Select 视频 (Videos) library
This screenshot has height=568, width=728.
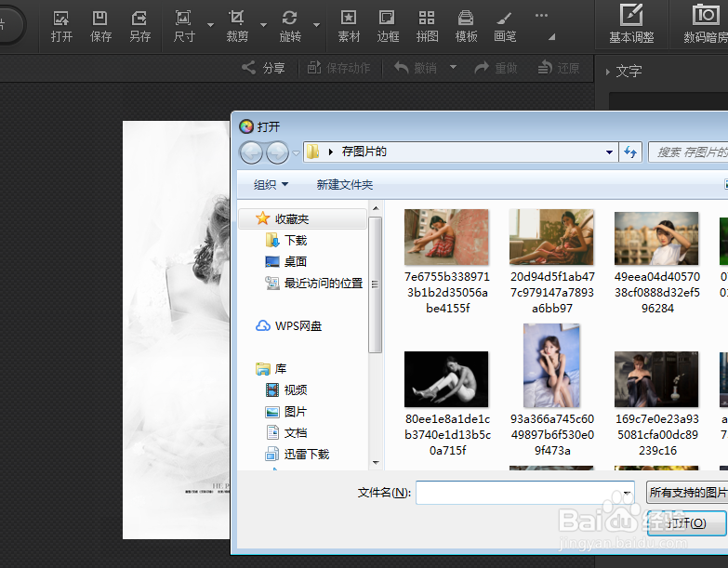286,390
